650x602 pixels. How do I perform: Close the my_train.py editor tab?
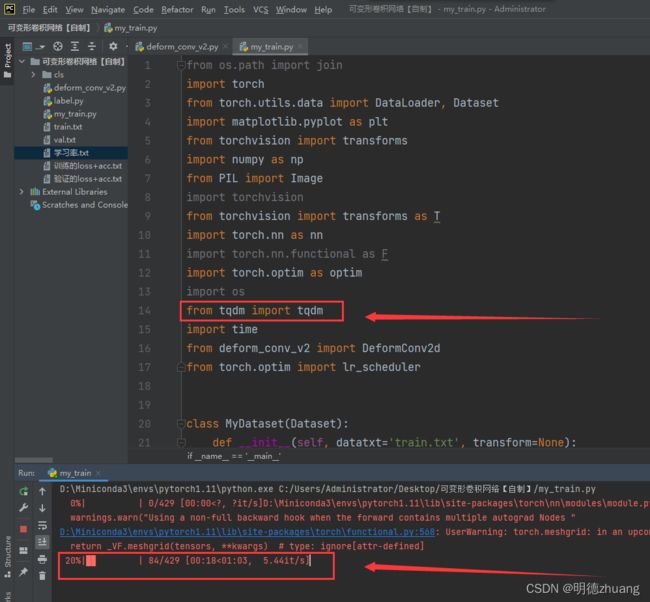coord(301,47)
